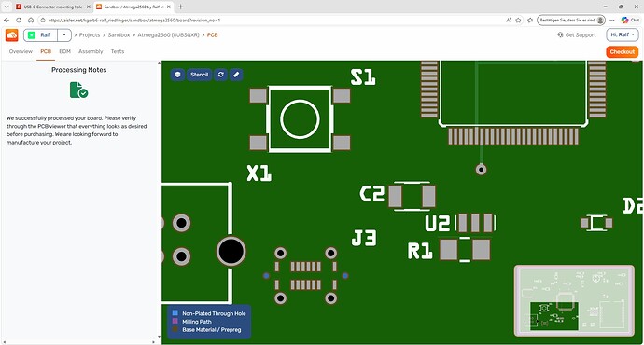Click the S1 pushbutton footprint circle
This screenshot has height=345, width=644.
300,119
